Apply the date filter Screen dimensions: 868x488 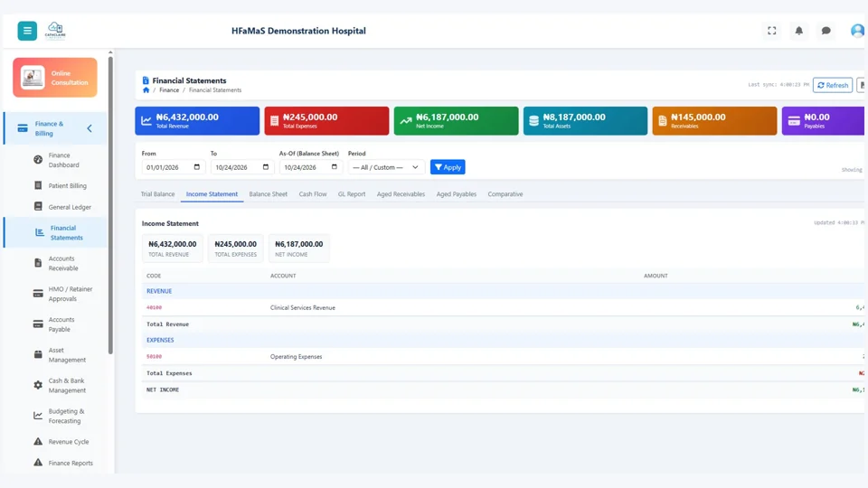tap(448, 167)
